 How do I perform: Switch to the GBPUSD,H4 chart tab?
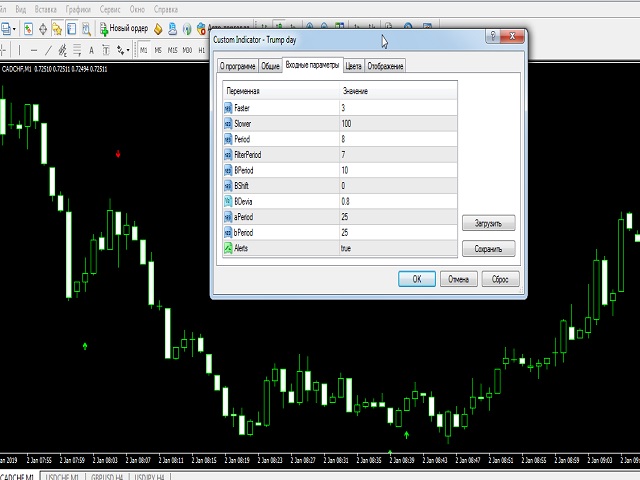[107, 476]
